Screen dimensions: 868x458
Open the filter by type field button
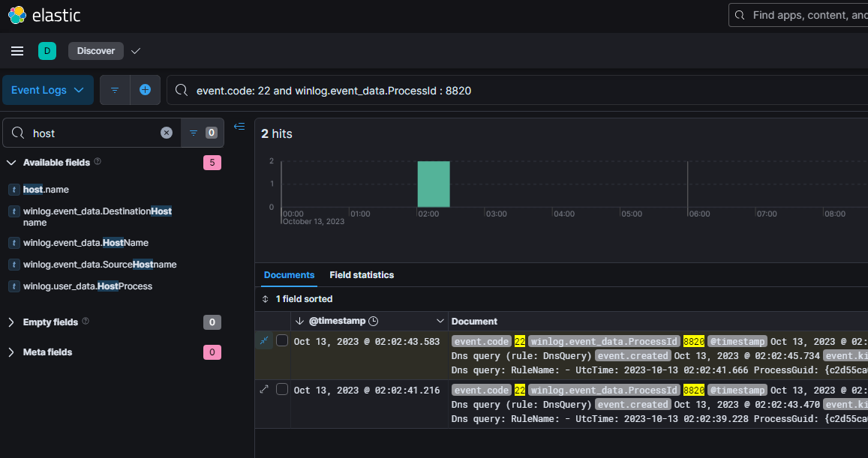pos(202,133)
